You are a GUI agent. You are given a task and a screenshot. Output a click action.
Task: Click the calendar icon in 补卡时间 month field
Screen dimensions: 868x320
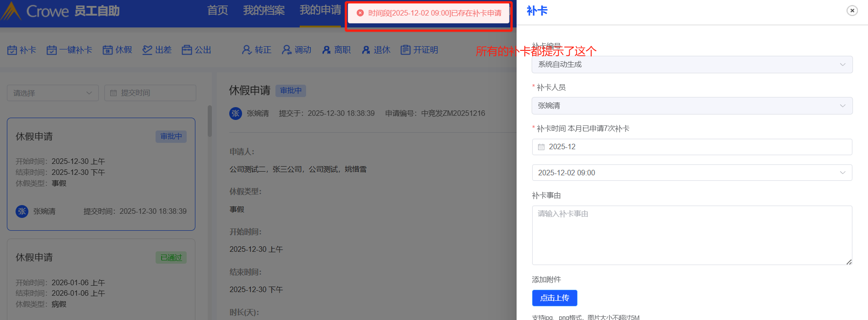[x=541, y=147]
